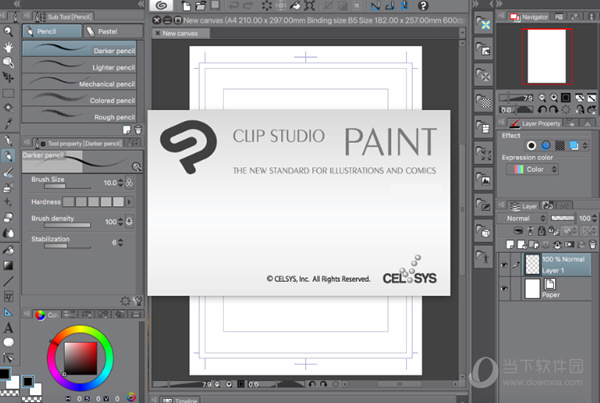This screenshot has height=403, width=600.
Task: Select the rectangle Selection tool
Action: coord(8,93)
